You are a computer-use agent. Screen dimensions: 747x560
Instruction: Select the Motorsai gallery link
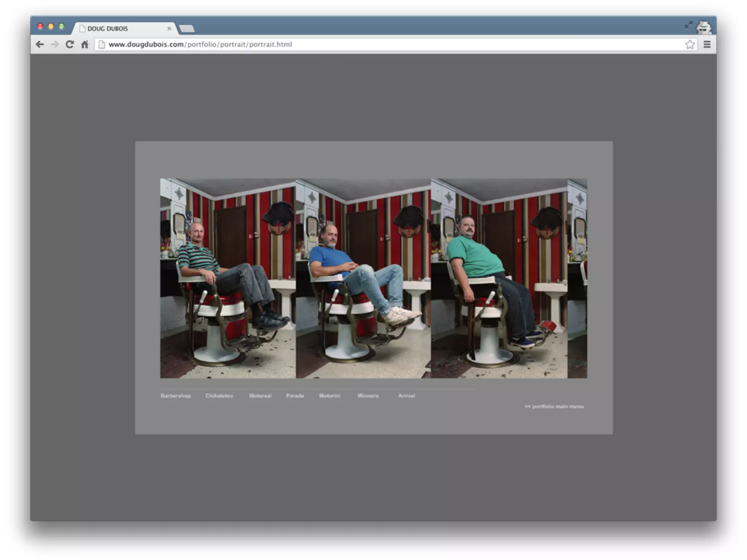[x=260, y=396]
